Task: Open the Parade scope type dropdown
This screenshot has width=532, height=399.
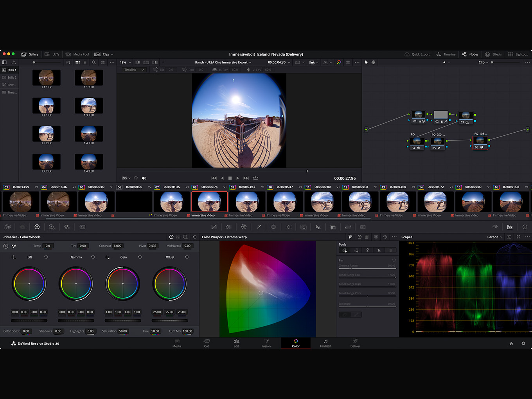Action: 494,237
